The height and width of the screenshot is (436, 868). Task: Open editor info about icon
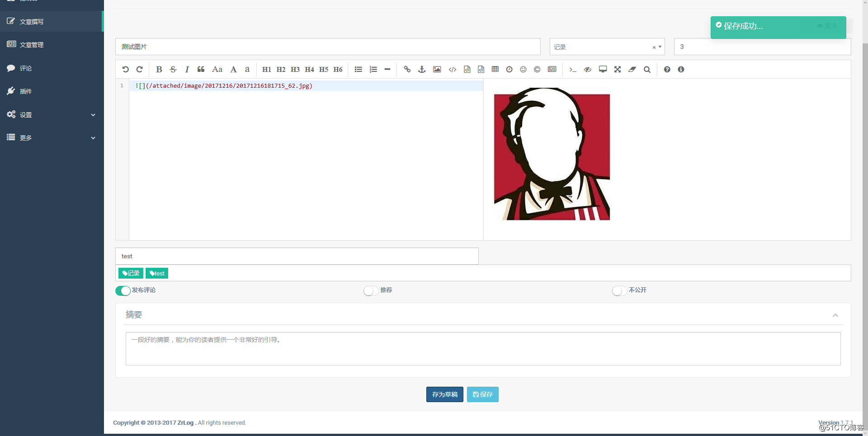tap(681, 69)
